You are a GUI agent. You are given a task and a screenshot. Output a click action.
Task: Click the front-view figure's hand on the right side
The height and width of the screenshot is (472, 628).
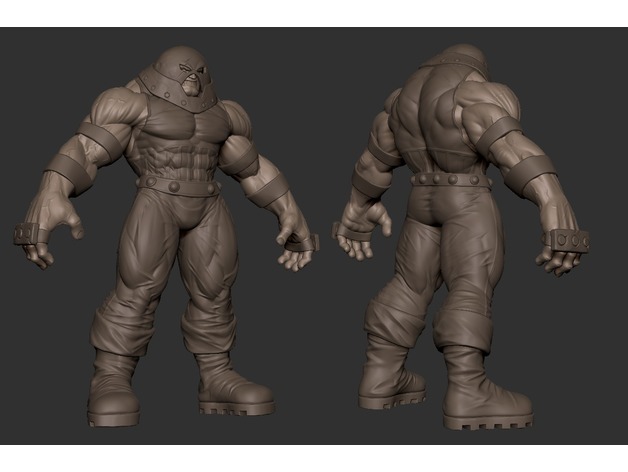(x=294, y=256)
